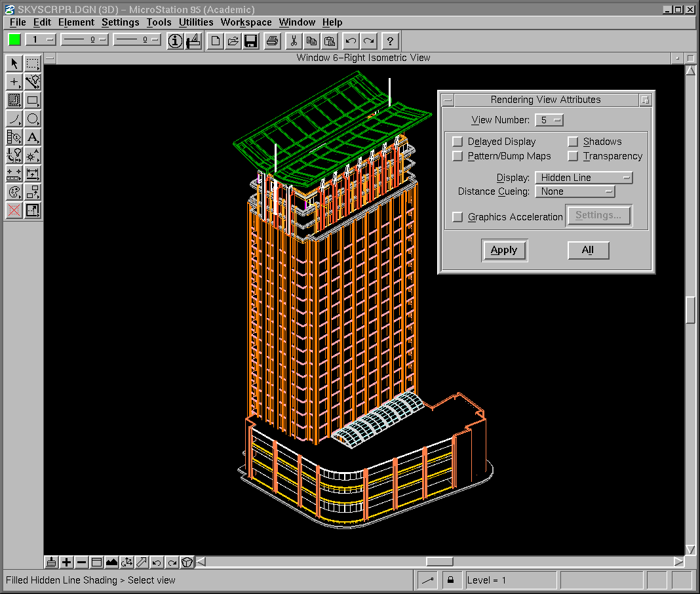Click the Update View paintbrush icon
Image resolution: width=700 pixels, height=594 pixels.
52,562
